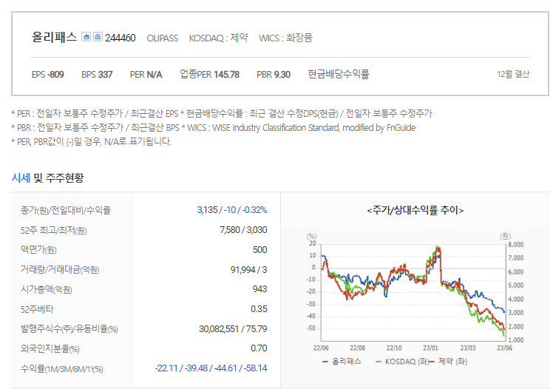Click the WICS : 화장품 classification
Image resolution: width=553 pixels, height=392 pixels.
[x=285, y=38]
